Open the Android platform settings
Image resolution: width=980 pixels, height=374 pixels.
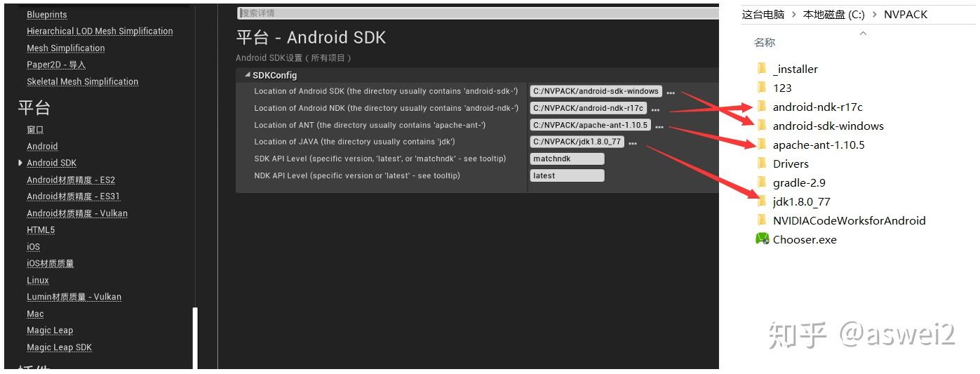coord(42,146)
